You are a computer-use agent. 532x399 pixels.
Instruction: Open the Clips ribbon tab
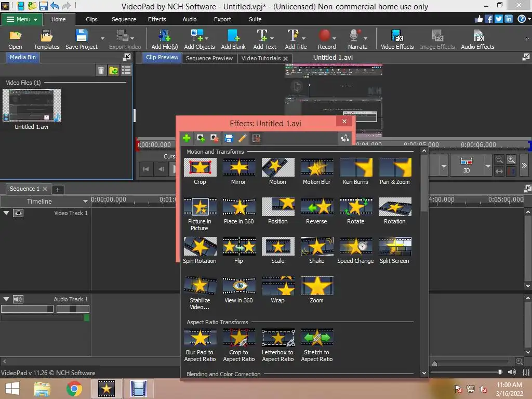pyautogui.click(x=91, y=19)
